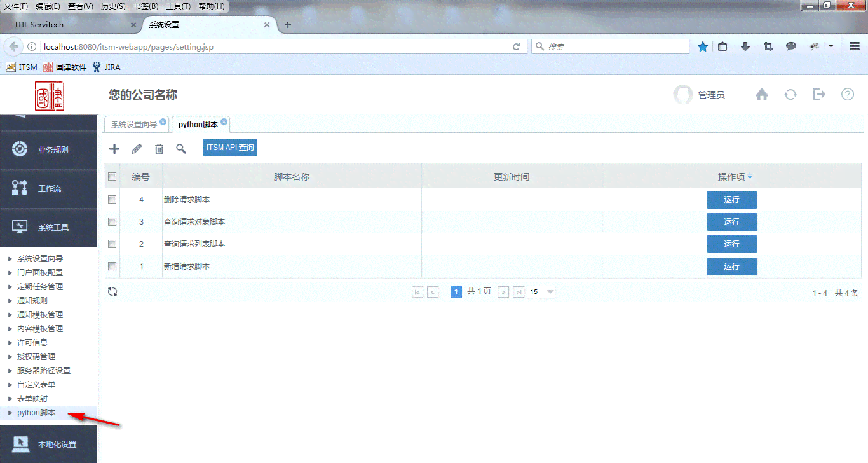Open the 文件(F) menu
868x463 pixels.
(16, 6)
